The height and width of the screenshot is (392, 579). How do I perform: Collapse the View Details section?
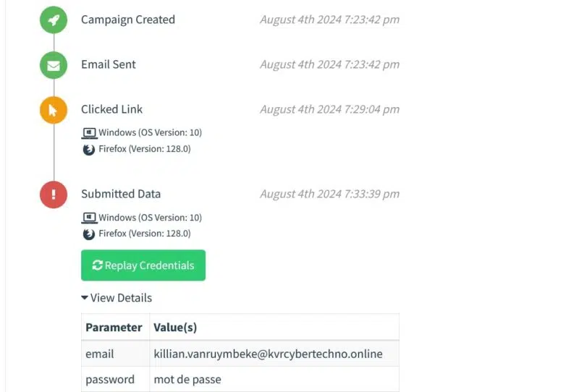(117, 298)
